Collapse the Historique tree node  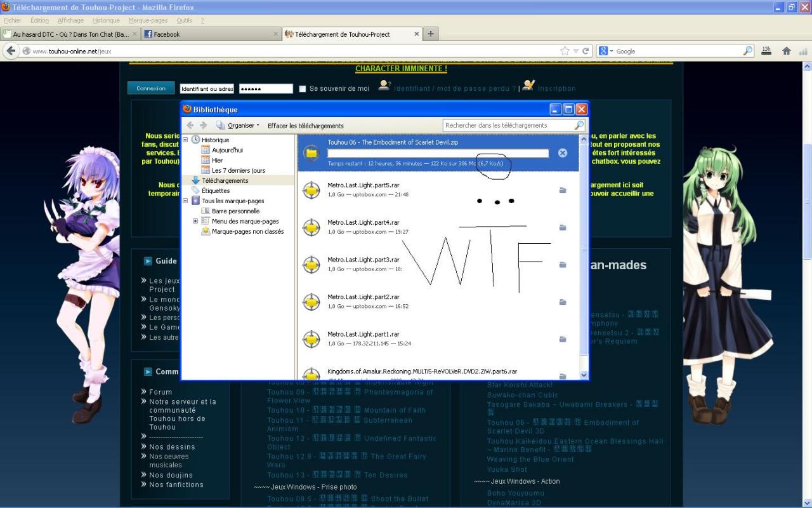[x=186, y=140]
